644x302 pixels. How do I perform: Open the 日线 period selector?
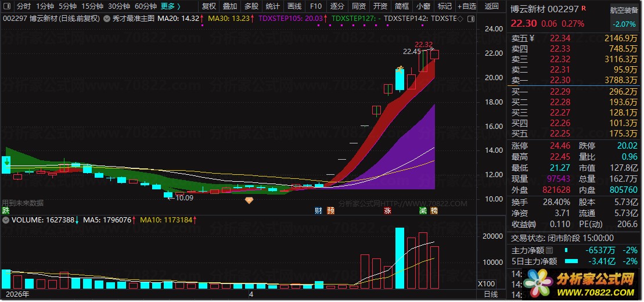coord(491,294)
